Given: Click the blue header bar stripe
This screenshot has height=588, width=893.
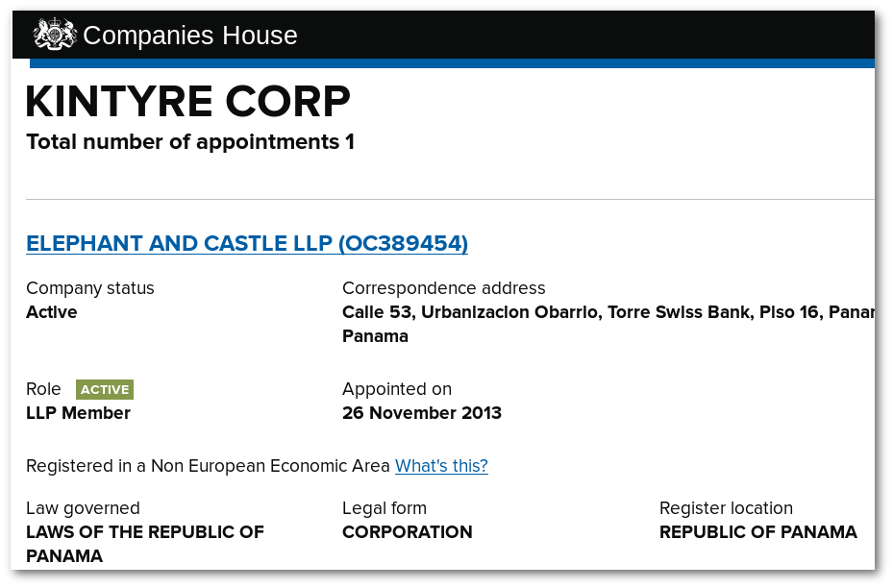Looking at the screenshot, I should (x=452, y=63).
